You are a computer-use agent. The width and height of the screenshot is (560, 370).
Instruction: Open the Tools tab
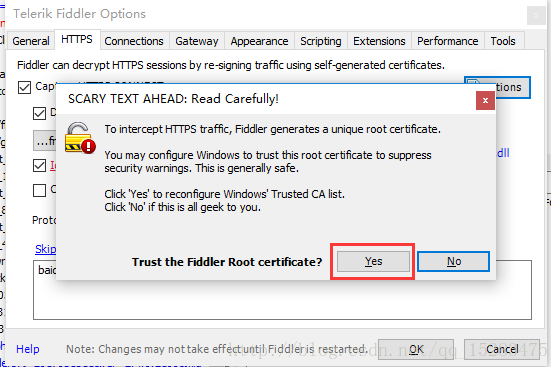[503, 41]
